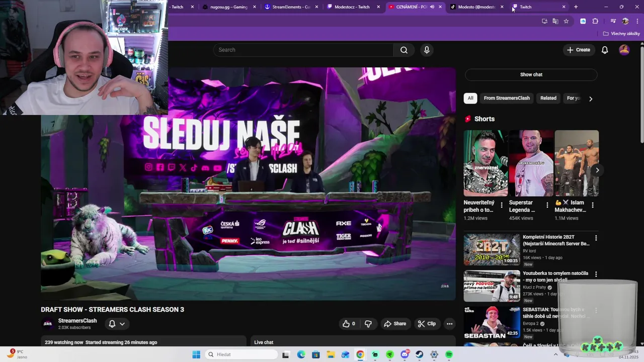This screenshot has width=644, height=362.
Task: Click the Shorts section heading
Action: click(x=485, y=119)
